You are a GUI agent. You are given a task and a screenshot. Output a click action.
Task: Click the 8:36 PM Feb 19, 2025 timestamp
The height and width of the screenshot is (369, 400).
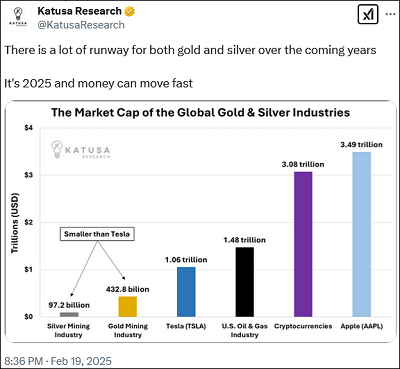pyautogui.click(x=58, y=361)
